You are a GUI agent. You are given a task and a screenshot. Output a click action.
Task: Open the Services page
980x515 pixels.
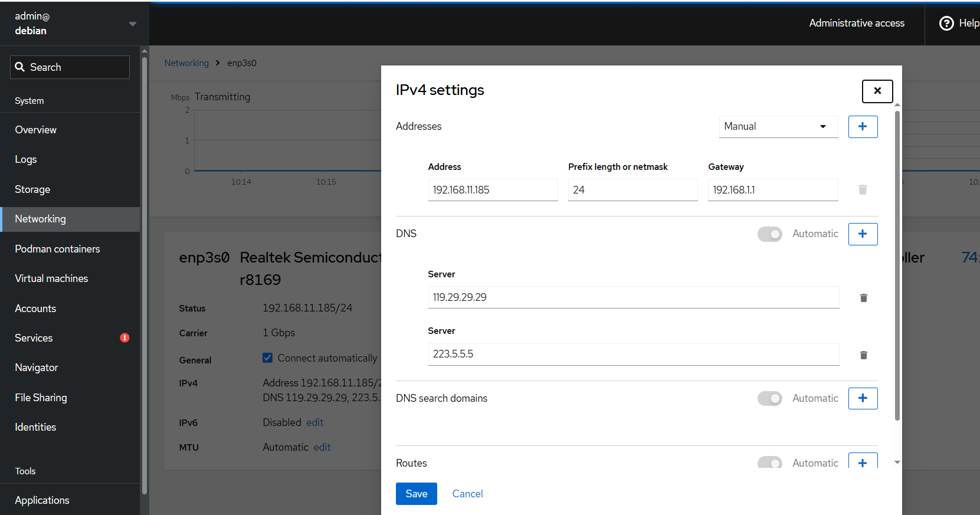[70, 338]
